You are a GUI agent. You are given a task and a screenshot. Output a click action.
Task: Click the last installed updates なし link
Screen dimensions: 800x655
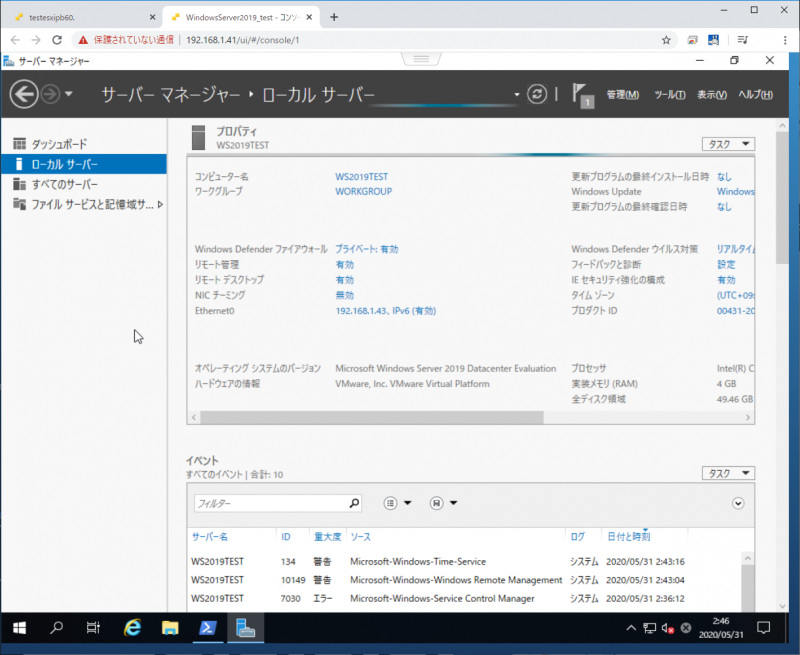[x=724, y=177]
